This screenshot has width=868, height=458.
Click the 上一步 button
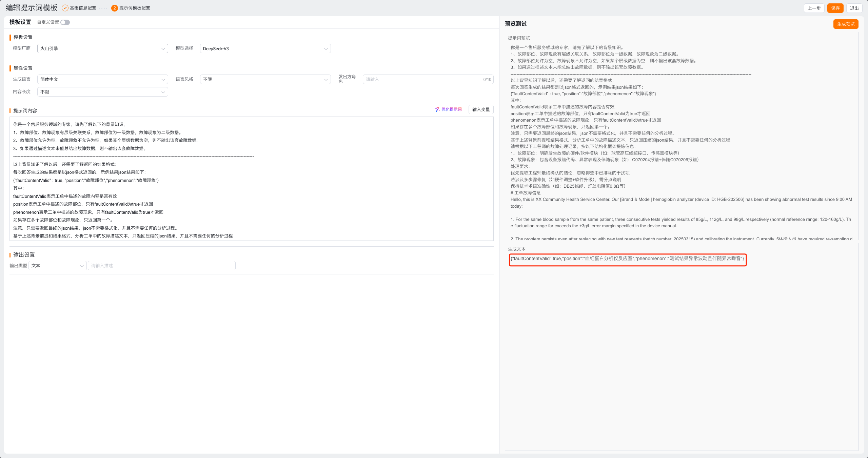pyautogui.click(x=814, y=8)
